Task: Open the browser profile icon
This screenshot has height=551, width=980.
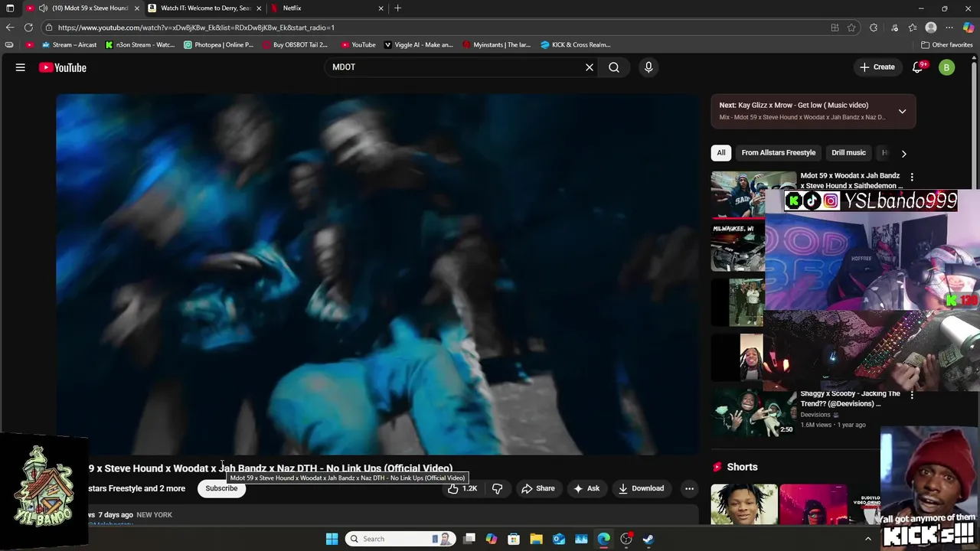Action: 931,28
